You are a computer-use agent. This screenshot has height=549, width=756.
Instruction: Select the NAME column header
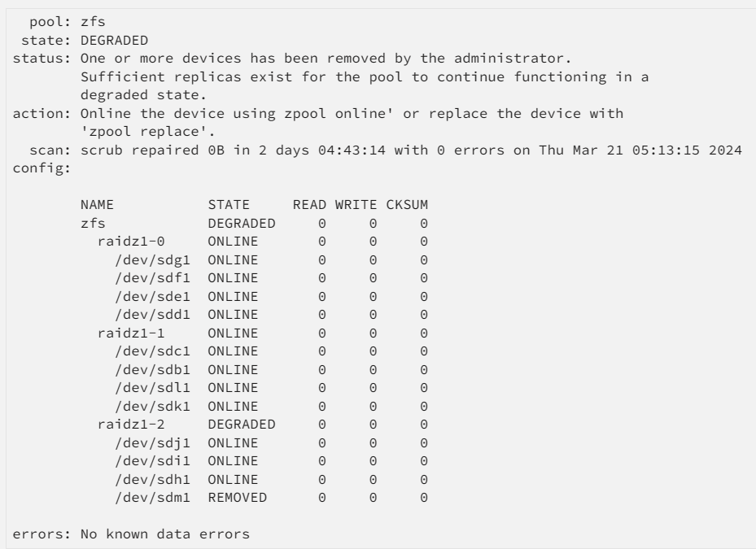tap(97, 205)
